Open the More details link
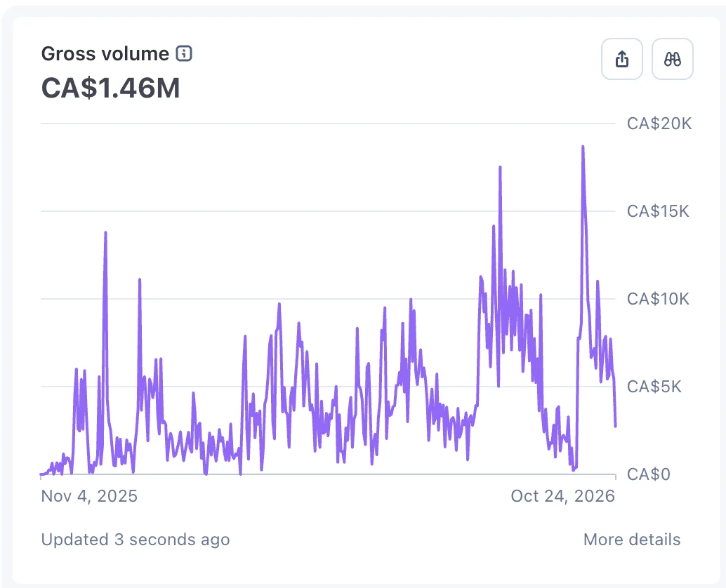The height and width of the screenshot is (588, 726). pos(631,540)
